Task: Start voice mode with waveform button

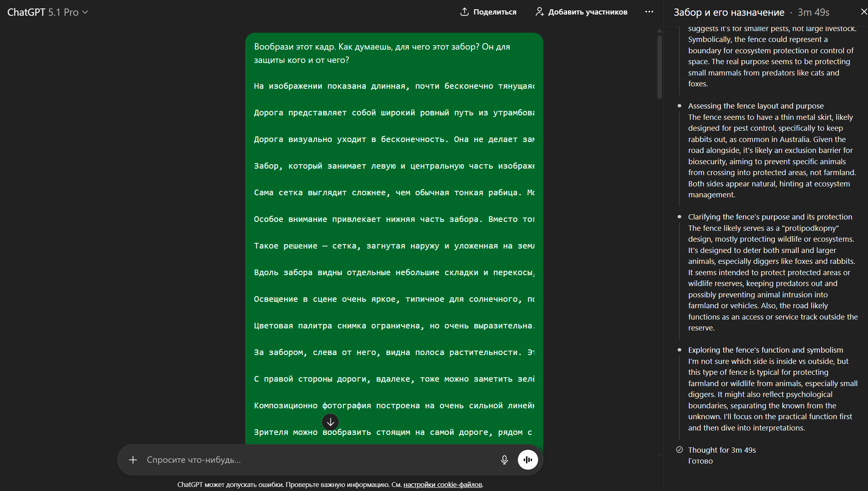Action: click(x=528, y=460)
